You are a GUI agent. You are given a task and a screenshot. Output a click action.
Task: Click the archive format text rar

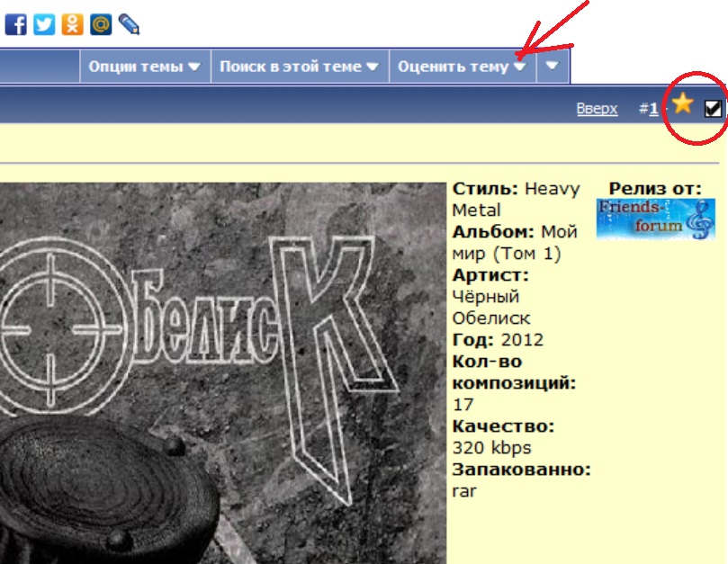(464, 491)
